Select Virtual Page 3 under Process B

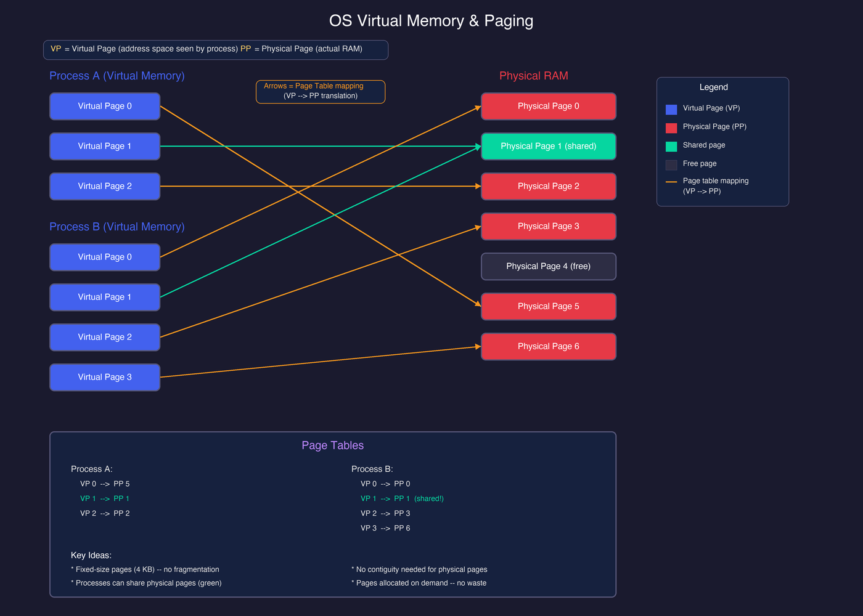click(x=104, y=377)
